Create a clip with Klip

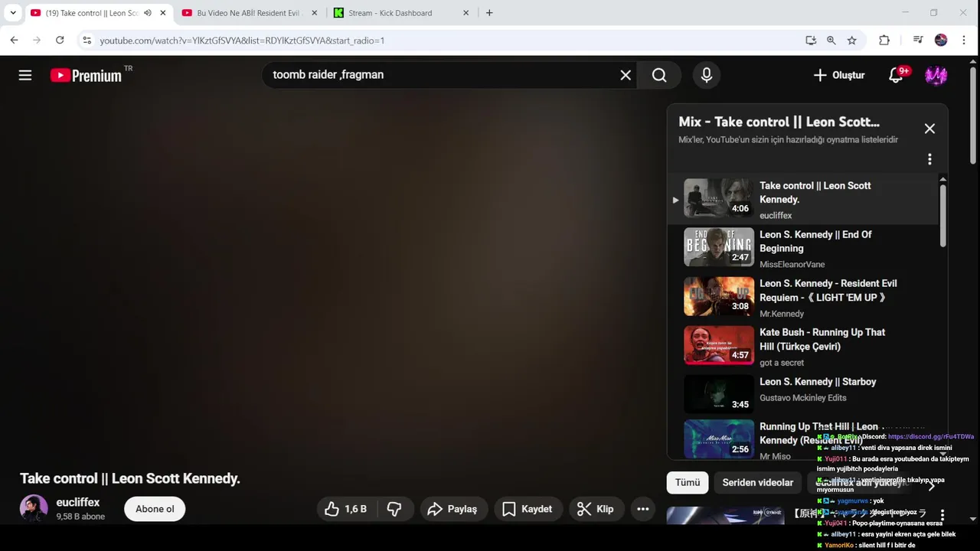[x=596, y=509]
